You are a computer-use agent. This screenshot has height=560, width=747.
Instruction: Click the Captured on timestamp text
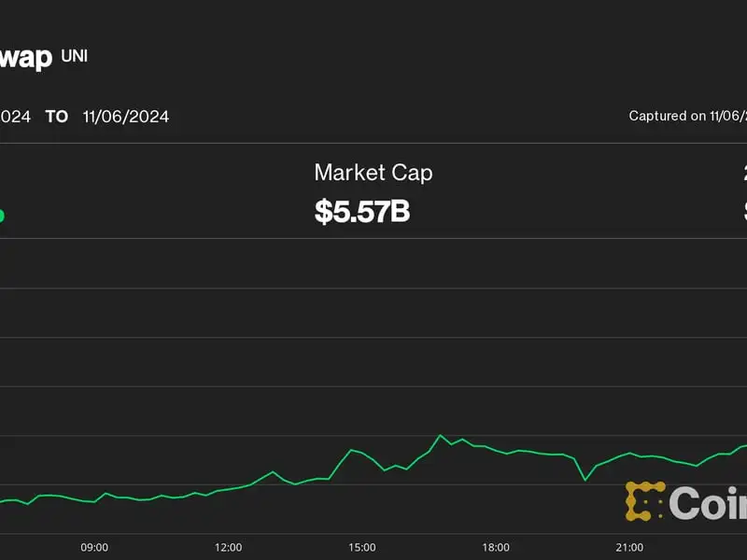click(687, 117)
